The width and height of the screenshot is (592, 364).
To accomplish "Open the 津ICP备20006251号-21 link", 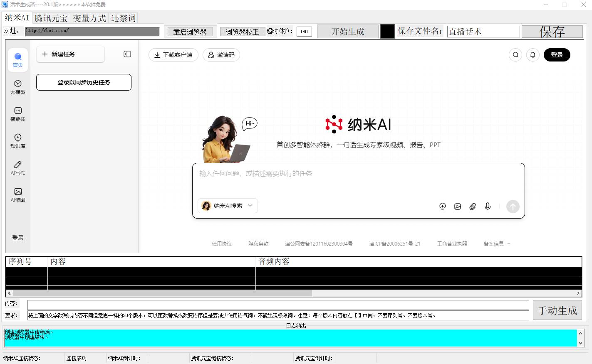I will (395, 244).
